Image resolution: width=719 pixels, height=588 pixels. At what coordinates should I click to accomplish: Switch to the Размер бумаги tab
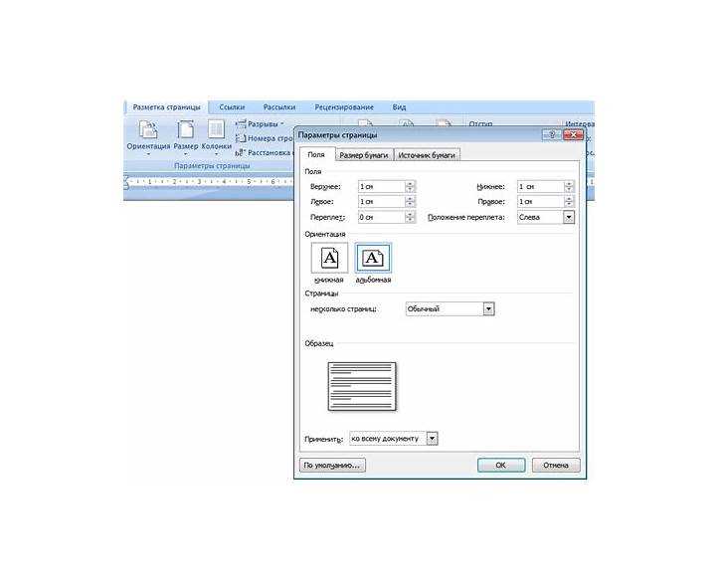point(364,155)
